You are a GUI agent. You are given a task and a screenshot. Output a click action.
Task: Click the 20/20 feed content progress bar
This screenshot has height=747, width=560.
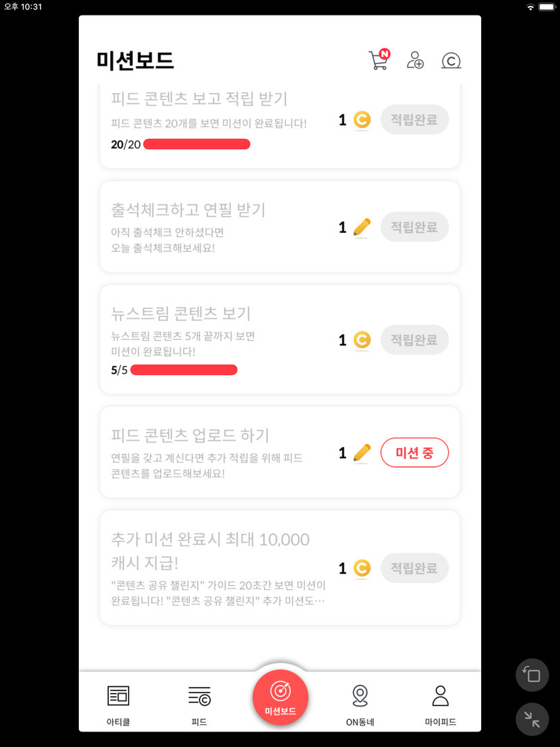point(196,144)
